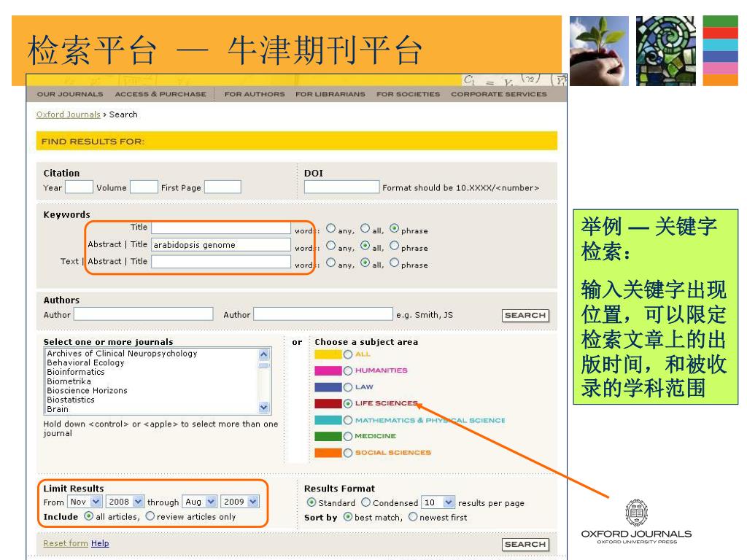This screenshot has height=560, width=747.
Task: Choose the ALL subject area radio button
Action: [x=348, y=354]
